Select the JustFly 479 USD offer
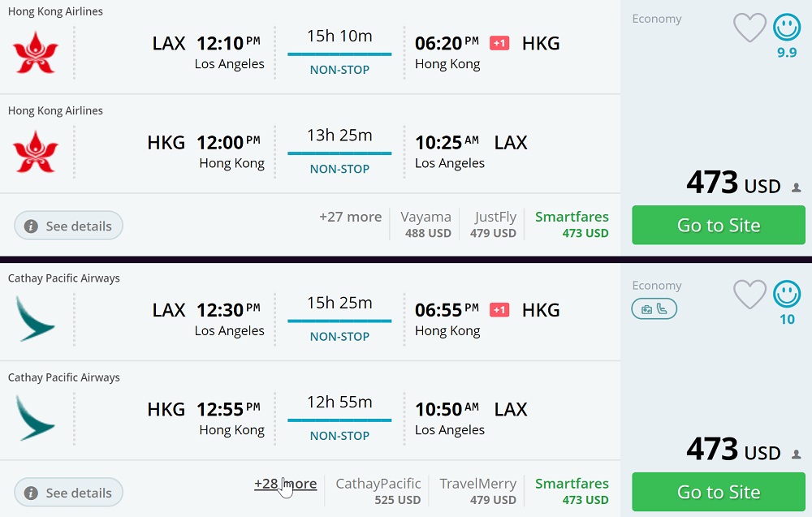The width and height of the screenshot is (812, 517). [x=494, y=225]
